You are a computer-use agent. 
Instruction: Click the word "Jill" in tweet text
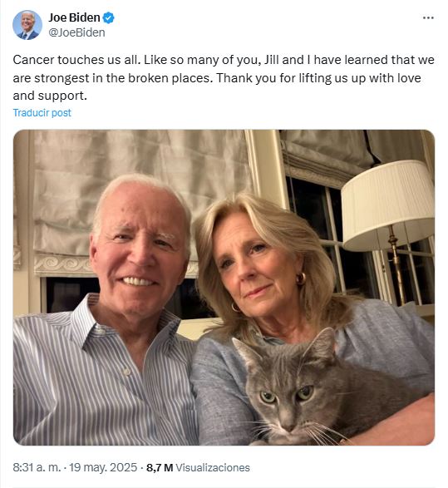(x=271, y=60)
